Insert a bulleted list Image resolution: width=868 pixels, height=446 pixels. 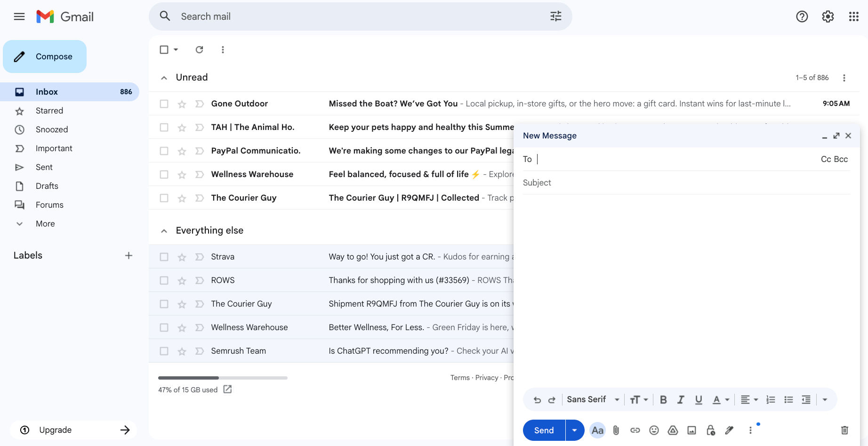[788, 400]
